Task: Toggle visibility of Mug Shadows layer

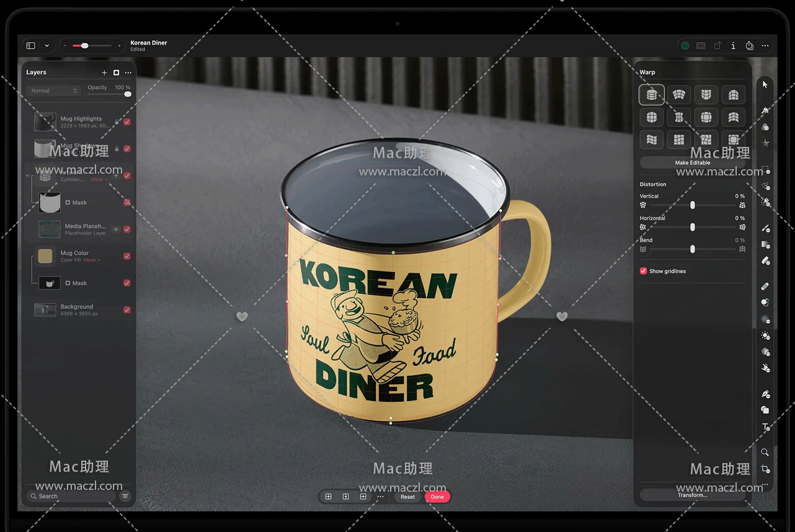Action: tap(127, 149)
